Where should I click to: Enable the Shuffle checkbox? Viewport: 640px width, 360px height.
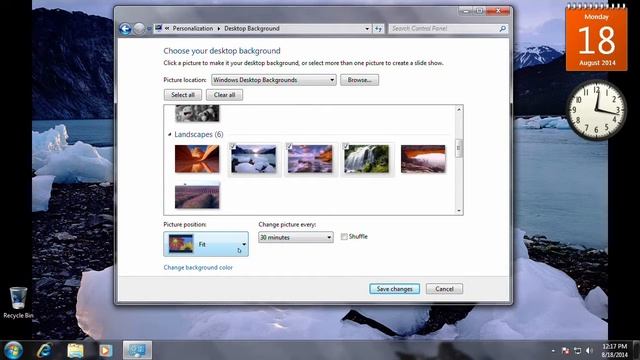[344, 237]
